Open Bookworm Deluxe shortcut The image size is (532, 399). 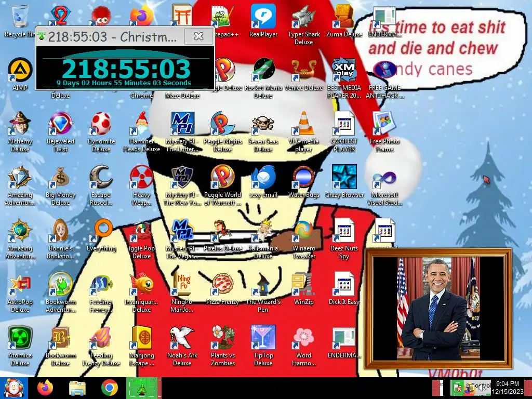click(60, 346)
